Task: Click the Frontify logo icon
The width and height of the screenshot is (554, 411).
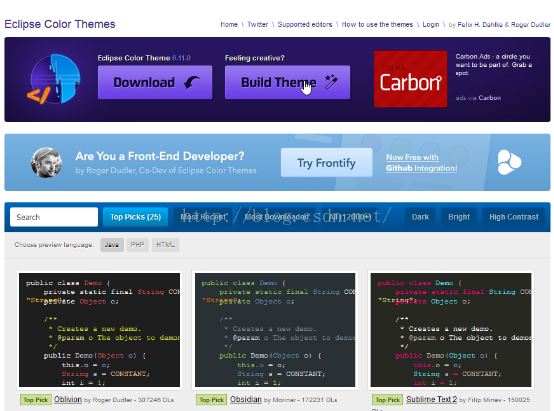Action: pyautogui.click(x=509, y=162)
